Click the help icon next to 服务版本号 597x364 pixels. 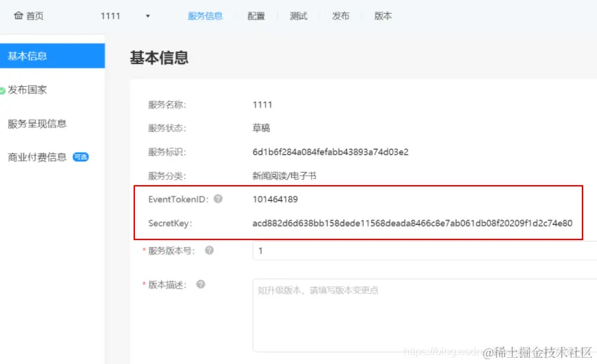(209, 250)
